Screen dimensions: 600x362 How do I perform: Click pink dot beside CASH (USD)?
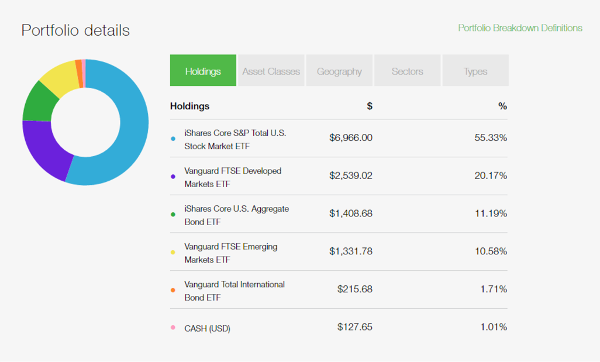click(x=173, y=327)
